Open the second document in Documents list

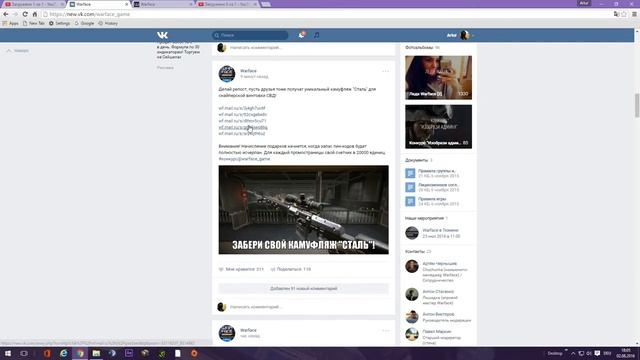433,187
